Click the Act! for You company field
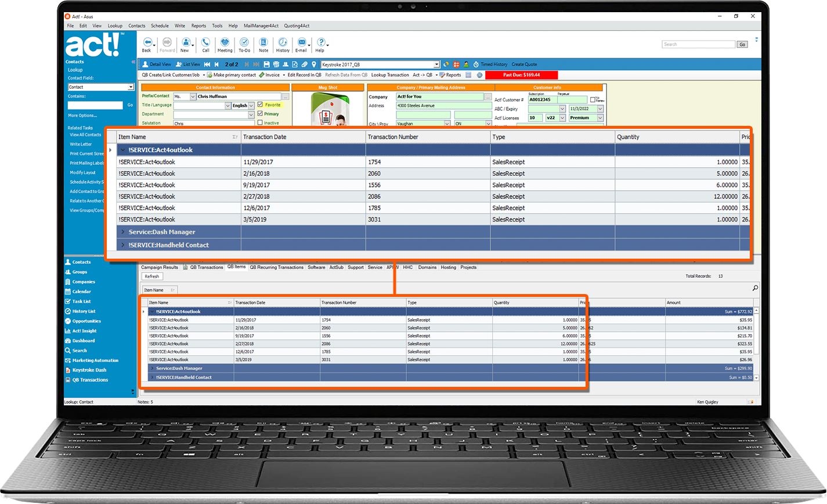 (440, 97)
